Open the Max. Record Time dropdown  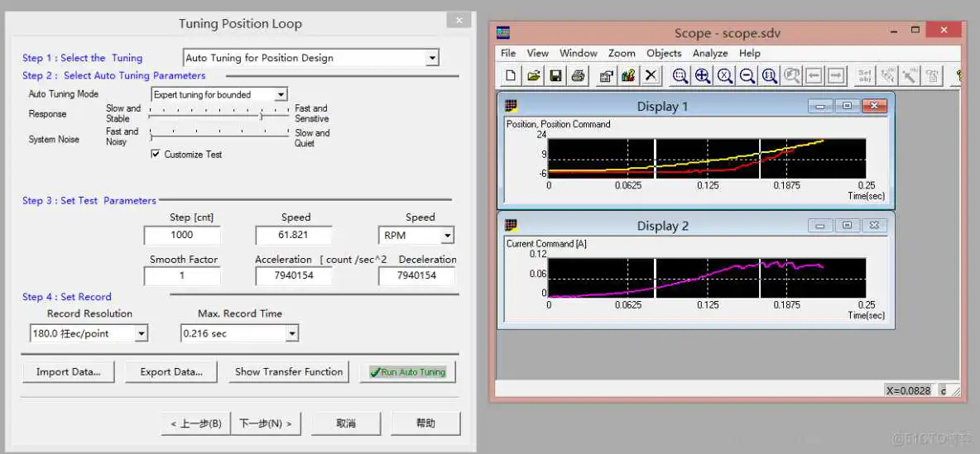292,333
